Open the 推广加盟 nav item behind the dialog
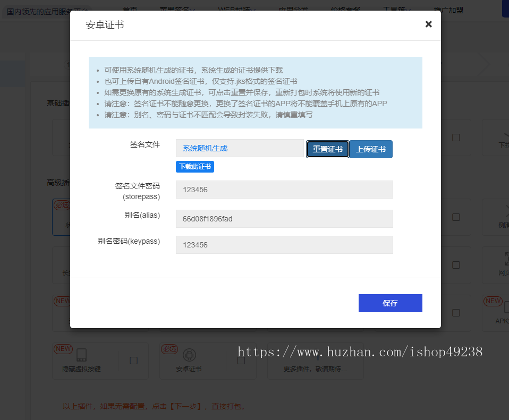The height and width of the screenshot is (420, 509). [x=448, y=10]
